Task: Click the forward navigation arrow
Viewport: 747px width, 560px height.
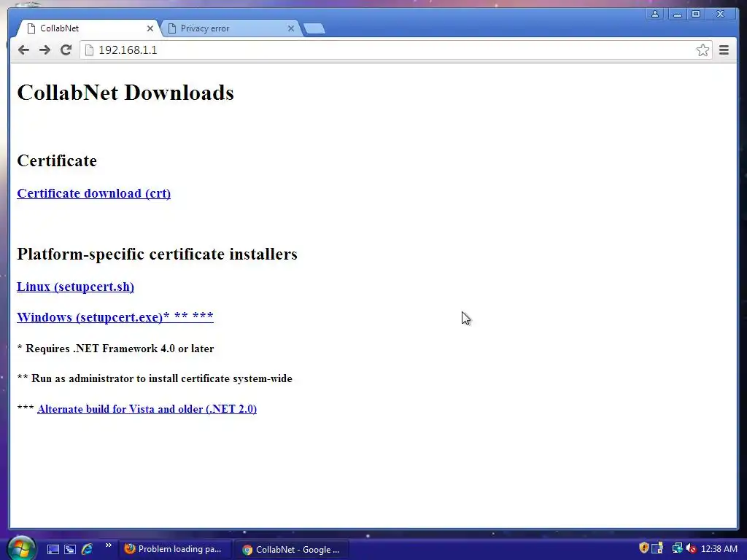Action: click(44, 50)
